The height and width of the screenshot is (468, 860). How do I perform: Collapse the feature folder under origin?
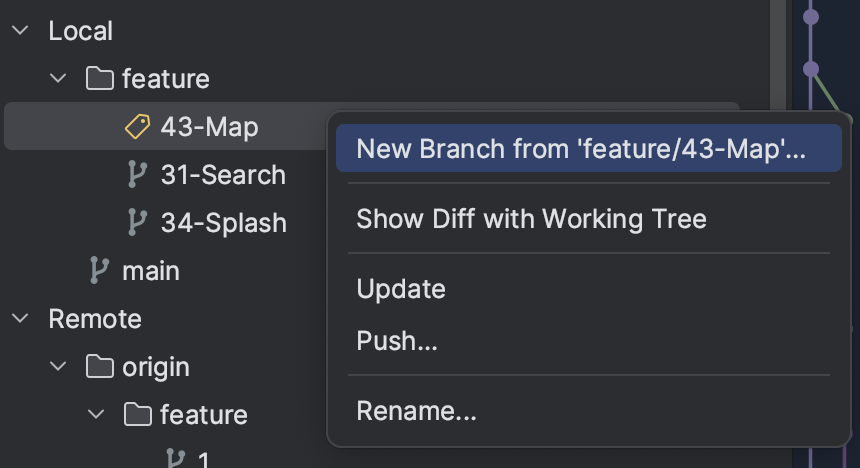96,414
